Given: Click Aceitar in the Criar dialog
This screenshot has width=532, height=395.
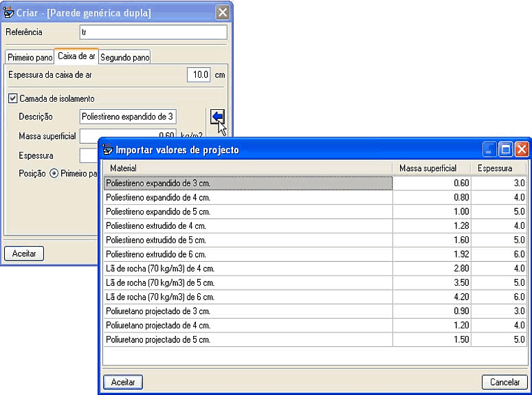Looking at the screenshot, I should pos(24,253).
